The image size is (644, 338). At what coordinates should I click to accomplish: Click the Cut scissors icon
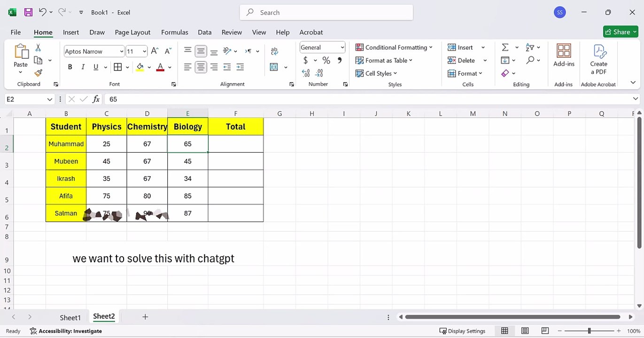38,48
